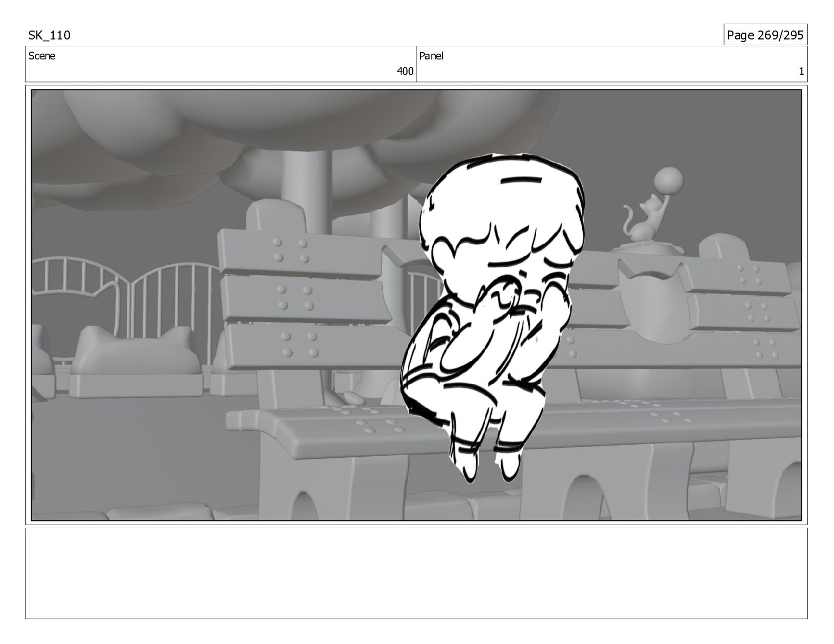Click scene number 400
The width and height of the screenshot is (834, 644).
click(405, 72)
